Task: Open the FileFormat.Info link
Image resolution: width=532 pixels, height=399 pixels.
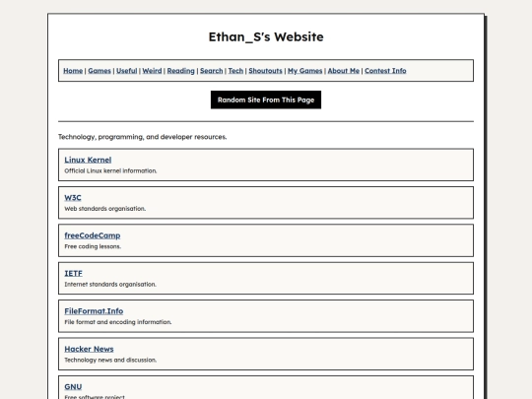Action: click(94, 311)
